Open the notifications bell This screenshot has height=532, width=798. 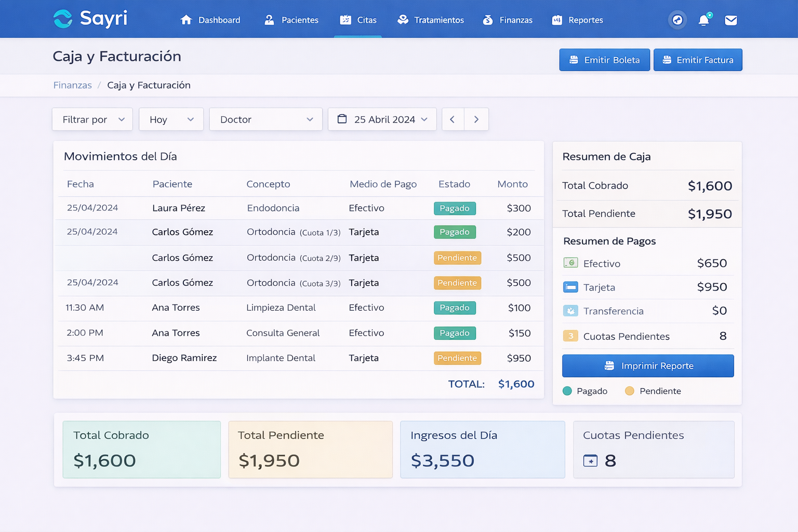[x=703, y=20]
